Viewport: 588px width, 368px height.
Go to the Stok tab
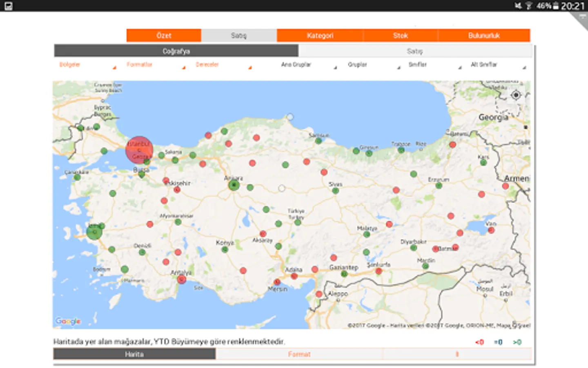(x=400, y=36)
